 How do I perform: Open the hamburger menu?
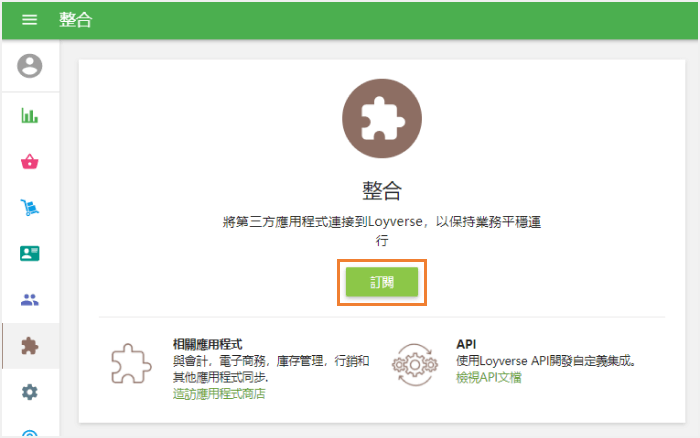[x=29, y=20]
